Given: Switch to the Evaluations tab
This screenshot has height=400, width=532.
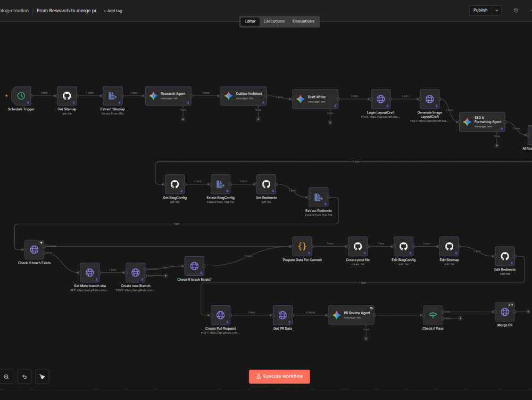Looking at the screenshot, I should pyautogui.click(x=303, y=21).
